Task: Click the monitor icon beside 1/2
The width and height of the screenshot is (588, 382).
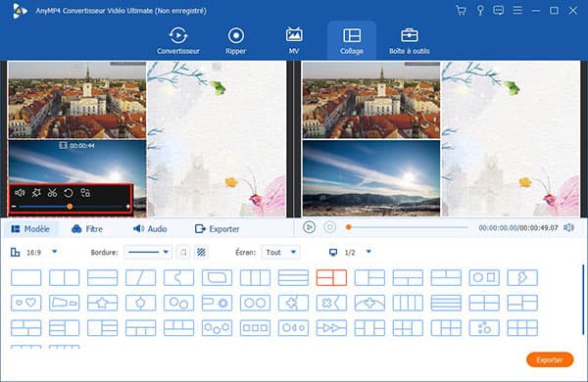Action: pos(333,253)
